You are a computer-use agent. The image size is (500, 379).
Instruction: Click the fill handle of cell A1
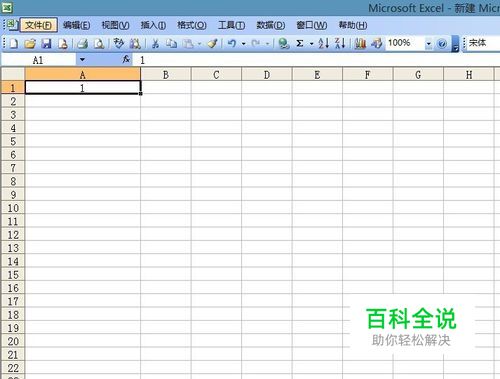tap(141, 94)
